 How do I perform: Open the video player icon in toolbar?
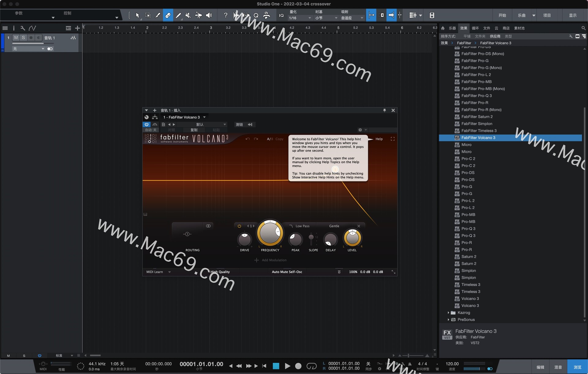pyautogui.click(x=432, y=15)
